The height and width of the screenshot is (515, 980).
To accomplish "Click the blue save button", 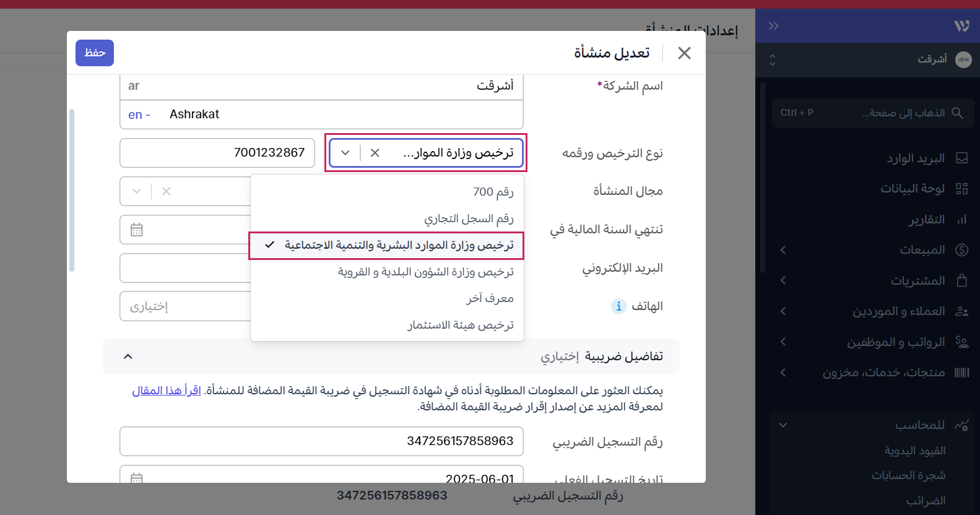I will point(95,53).
